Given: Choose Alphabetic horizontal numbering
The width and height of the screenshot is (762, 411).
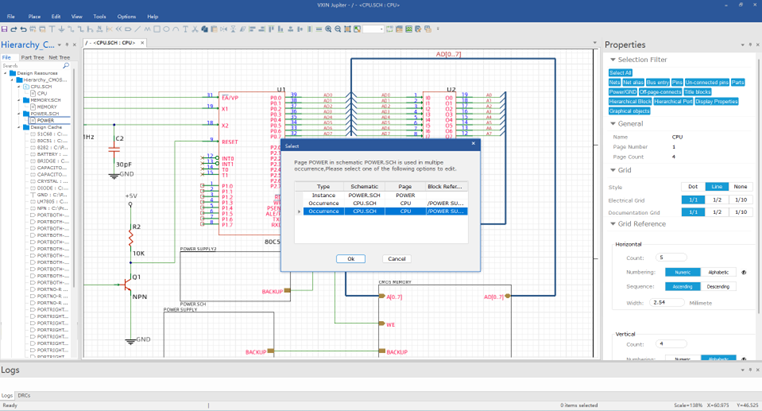Looking at the screenshot, I should coord(718,272).
